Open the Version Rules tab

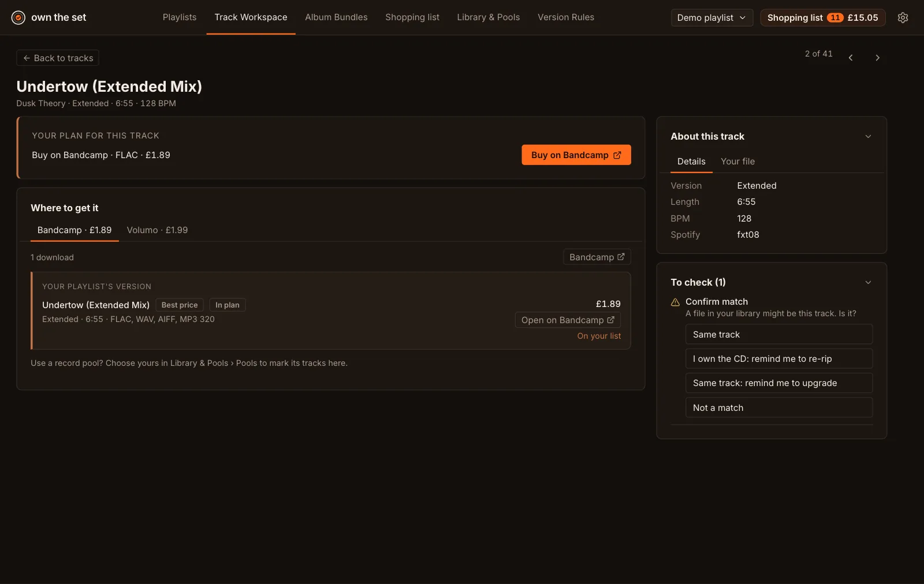click(566, 17)
